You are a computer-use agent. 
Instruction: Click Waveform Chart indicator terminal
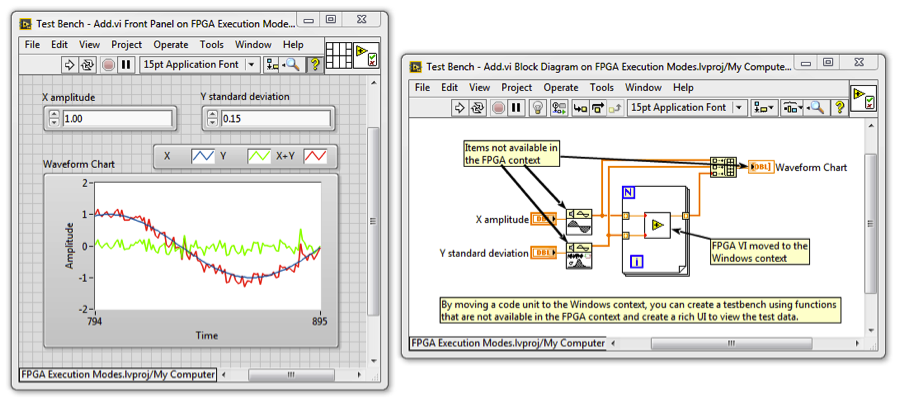click(x=759, y=167)
